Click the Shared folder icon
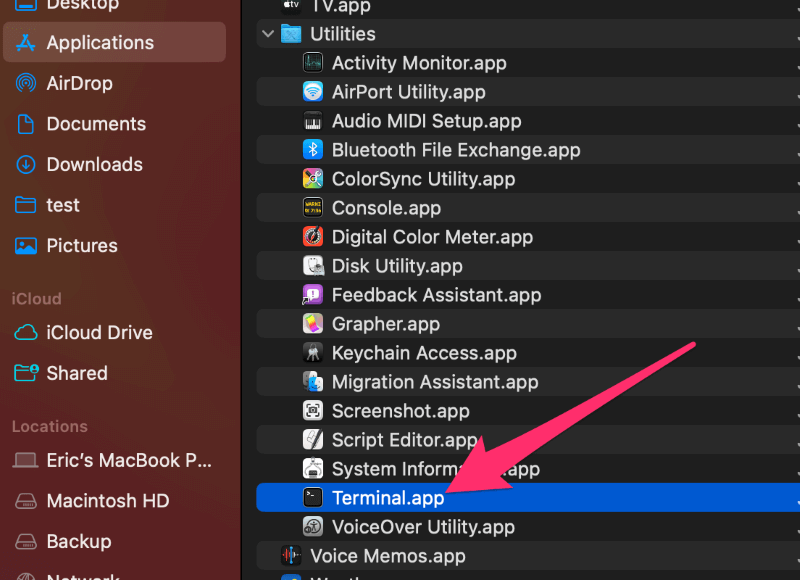This screenshot has width=800, height=580. [x=26, y=373]
